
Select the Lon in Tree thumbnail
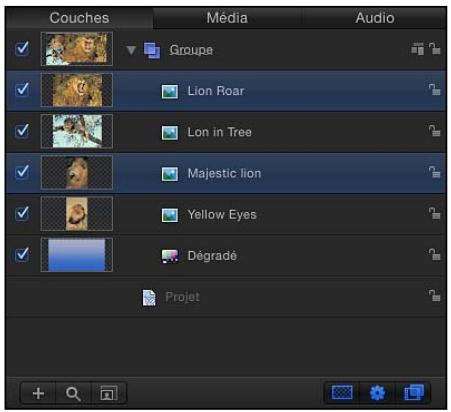(x=77, y=131)
